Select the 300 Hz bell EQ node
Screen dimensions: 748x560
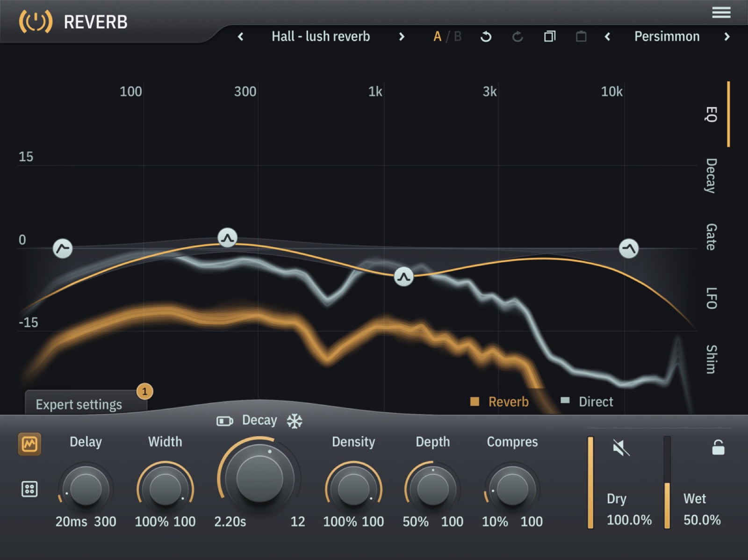click(228, 238)
